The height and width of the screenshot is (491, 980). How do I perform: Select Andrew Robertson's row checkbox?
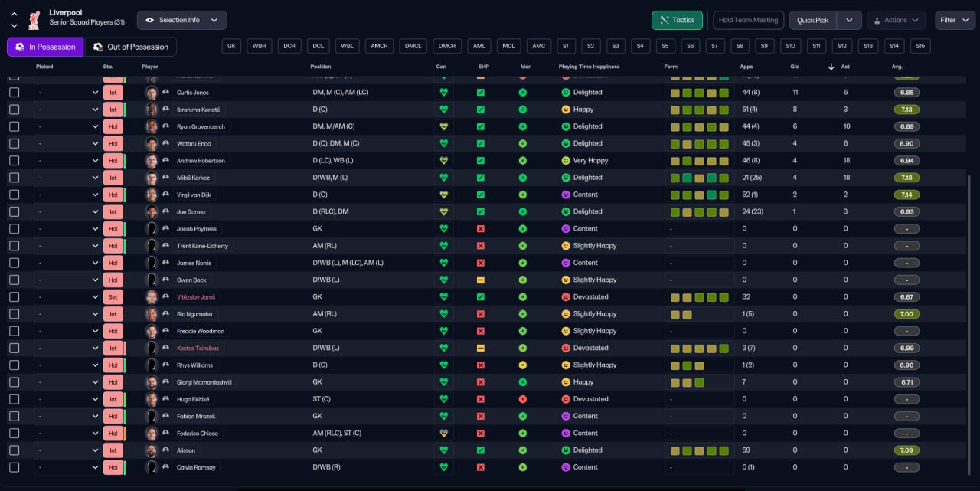point(14,161)
